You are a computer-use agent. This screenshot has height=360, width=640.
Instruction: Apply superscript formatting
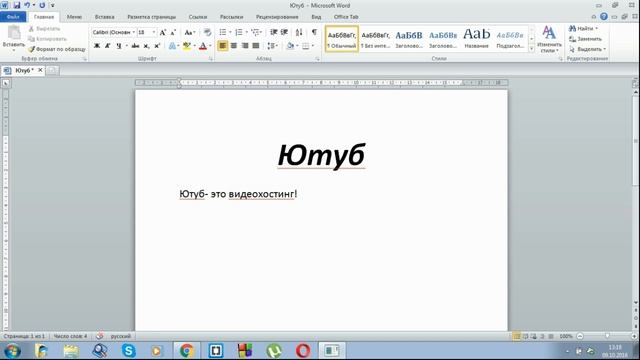tap(157, 46)
